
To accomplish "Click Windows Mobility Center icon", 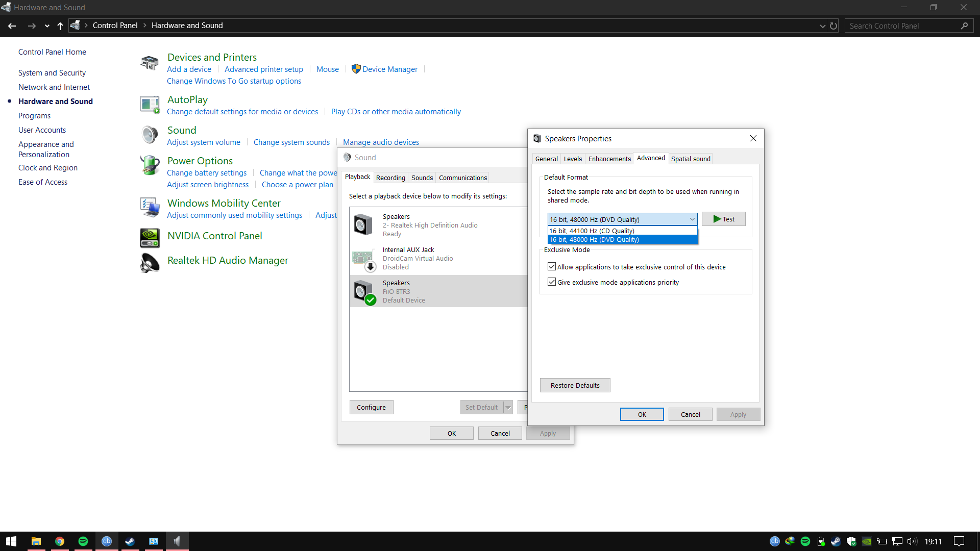I will [x=150, y=208].
